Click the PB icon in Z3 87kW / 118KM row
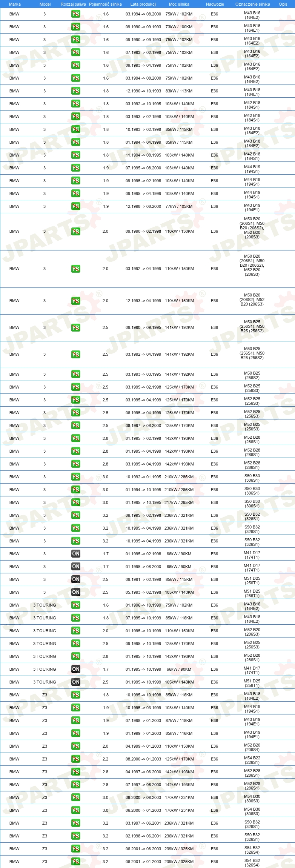This screenshot has width=295, height=868. click(x=75, y=721)
